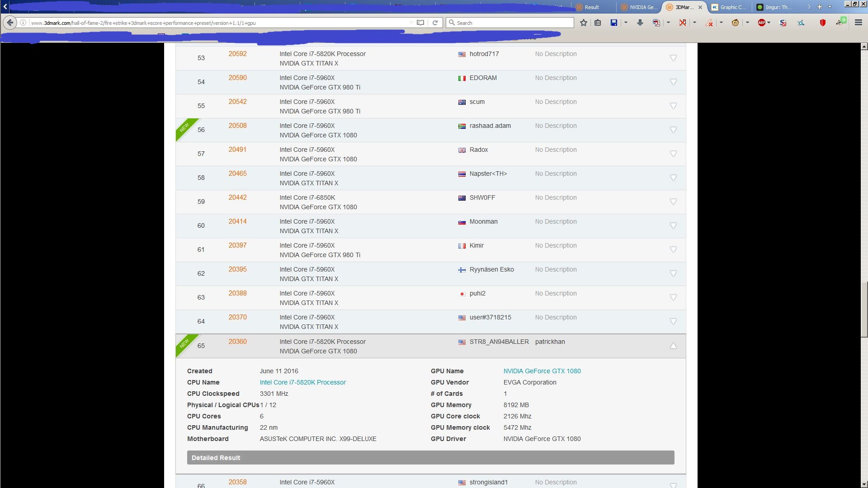Click the page vertical scrollbar thumb
This screenshot has width=868, height=488.
click(864, 310)
